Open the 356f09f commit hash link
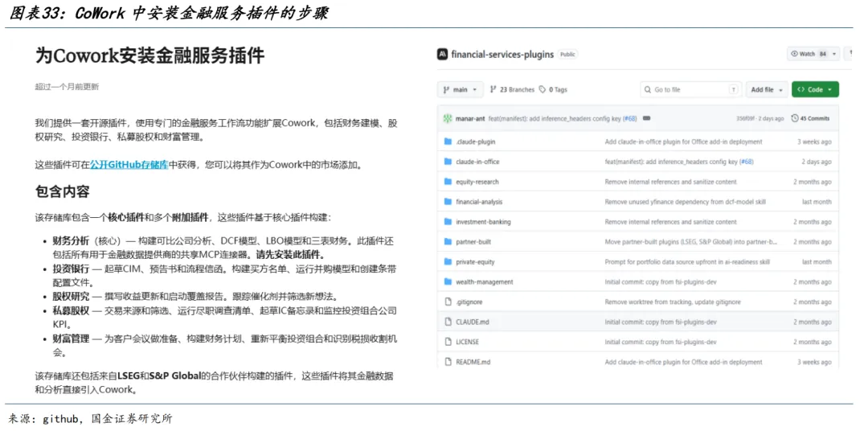This screenshot has width=868, height=431. [x=746, y=118]
